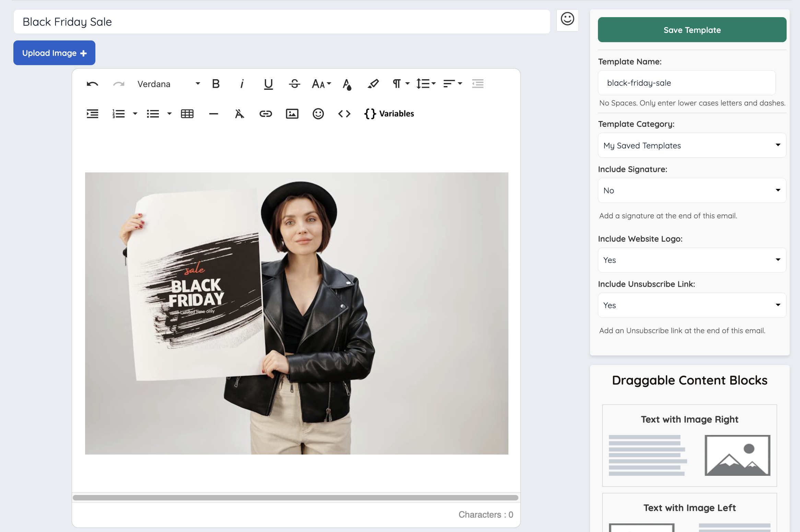Click the Template Name input field
This screenshot has height=532, width=800.
(x=686, y=83)
